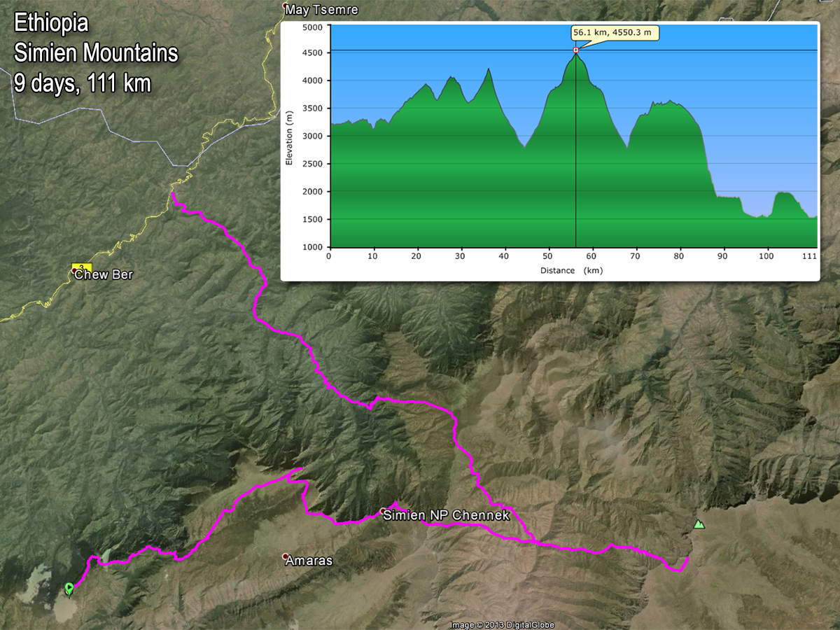Select the May Tsemre place marker dot
This screenshot has width=840, height=630.
pos(286,8)
